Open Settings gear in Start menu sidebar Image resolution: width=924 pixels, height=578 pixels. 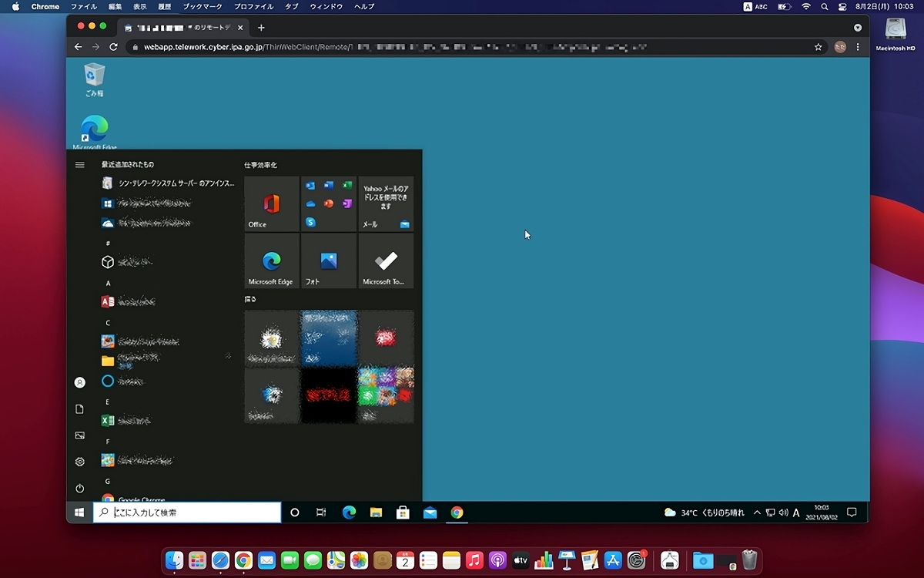(79, 462)
